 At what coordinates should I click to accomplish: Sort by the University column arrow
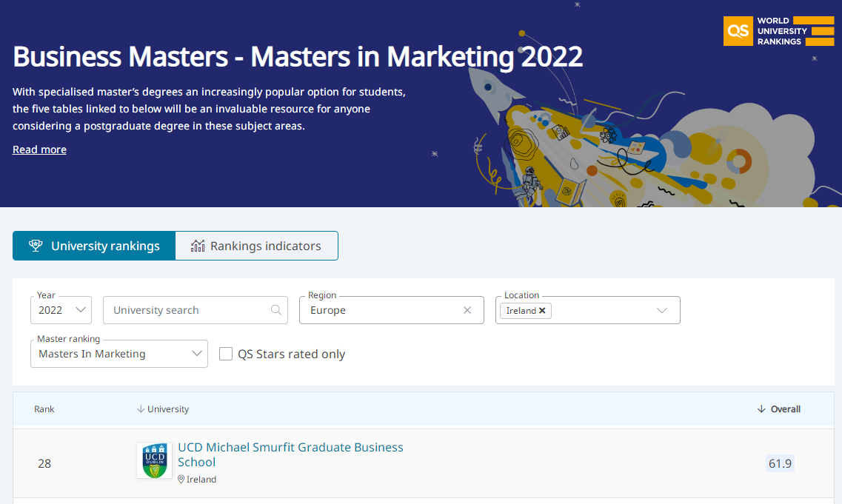point(141,409)
